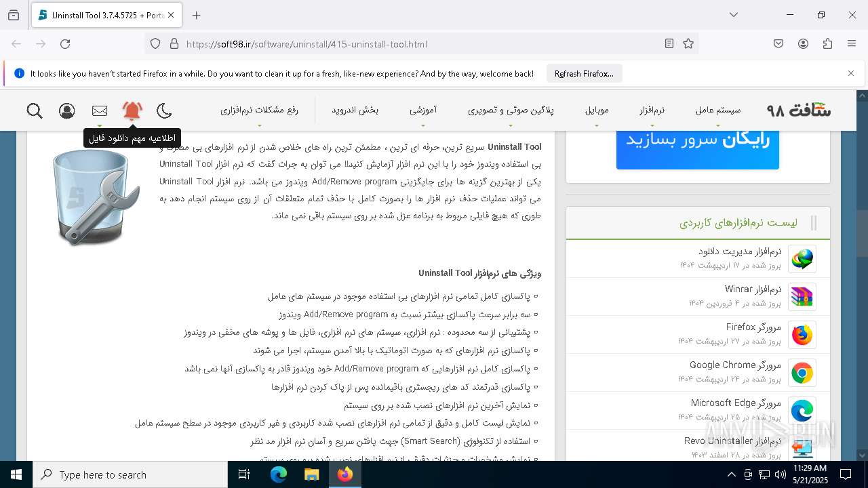Open the user account icon in site header
868x488 pixels.
(x=66, y=110)
